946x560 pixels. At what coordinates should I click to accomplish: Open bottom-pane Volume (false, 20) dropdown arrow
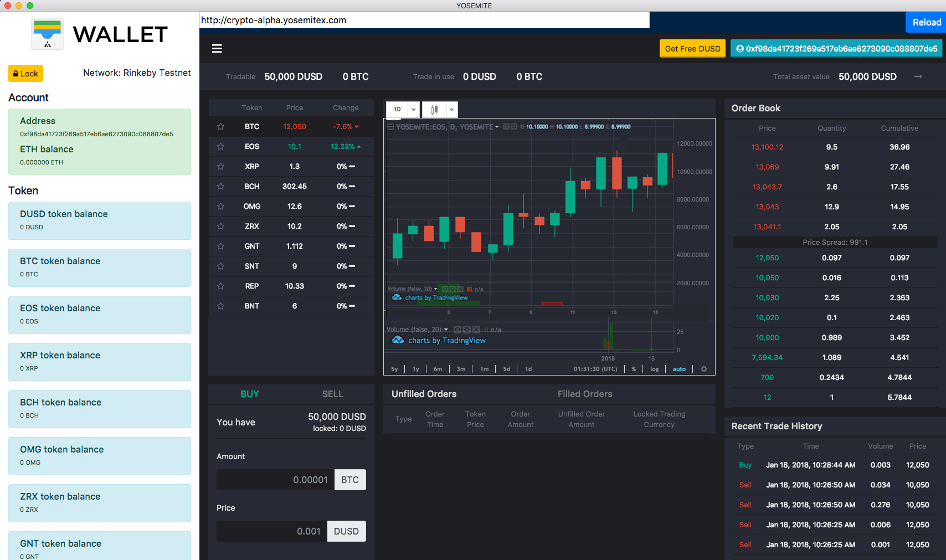click(446, 330)
